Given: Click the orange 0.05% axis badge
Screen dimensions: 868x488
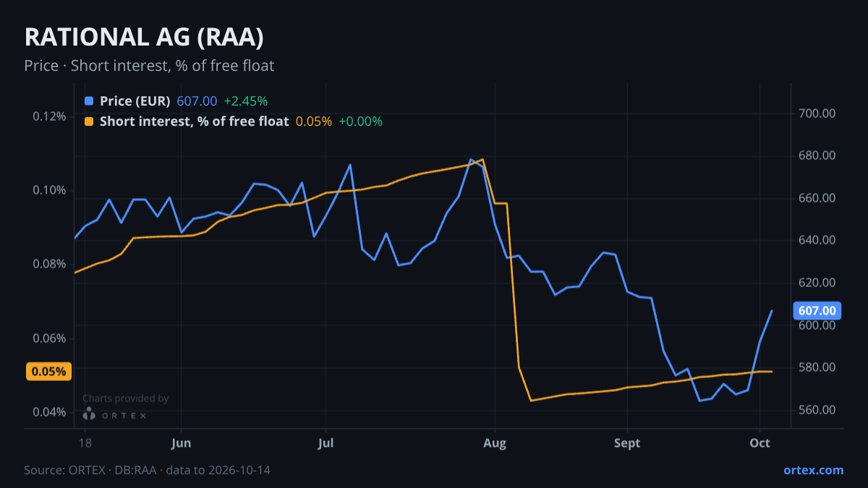Looking at the screenshot, I should pyautogui.click(x=49, y=372).
